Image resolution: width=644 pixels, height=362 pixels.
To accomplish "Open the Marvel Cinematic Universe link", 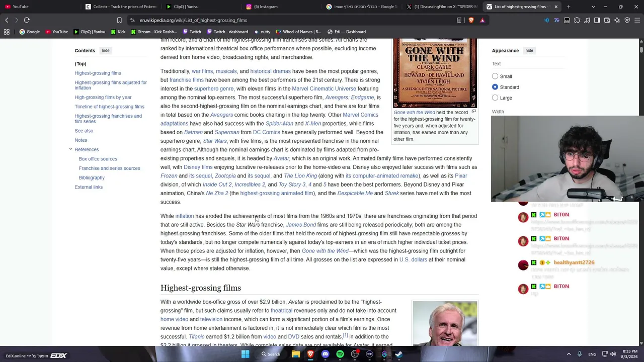I will [x=324, y=88].
